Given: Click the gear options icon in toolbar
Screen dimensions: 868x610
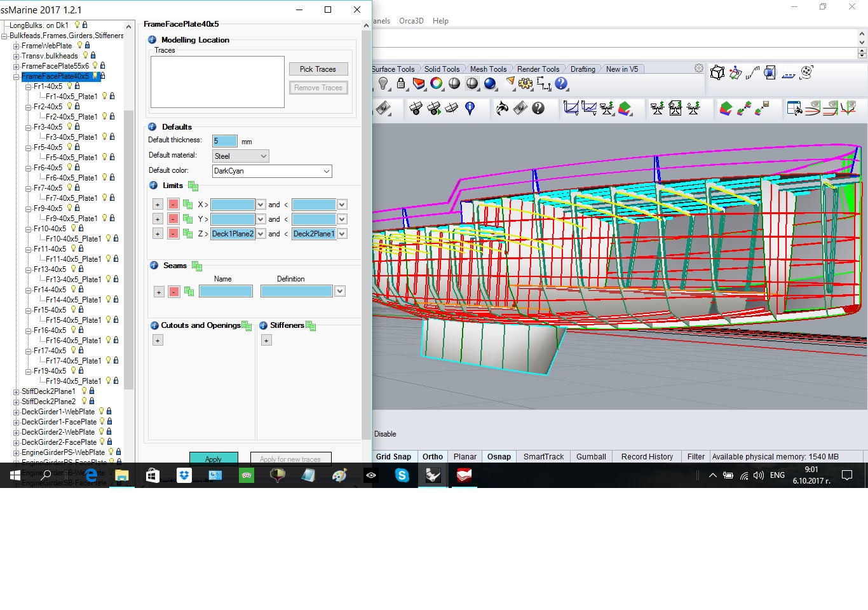Looking at the screenshot, I should point(526,83).
